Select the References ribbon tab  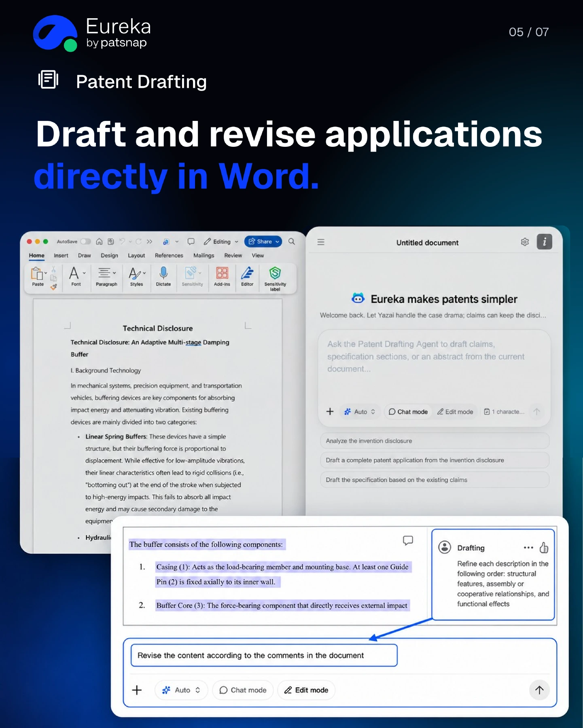169,256
